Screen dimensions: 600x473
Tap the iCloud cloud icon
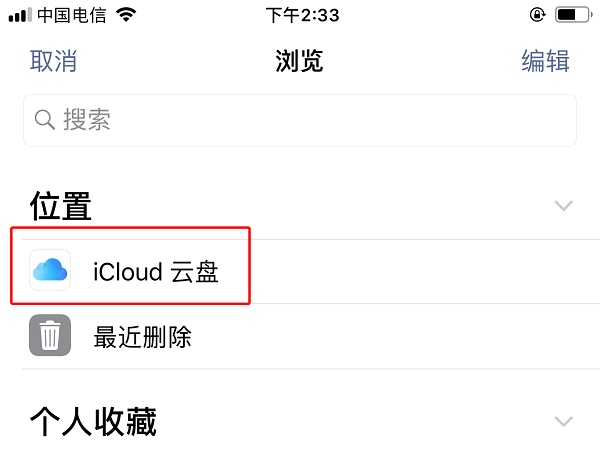click(50, 270)
